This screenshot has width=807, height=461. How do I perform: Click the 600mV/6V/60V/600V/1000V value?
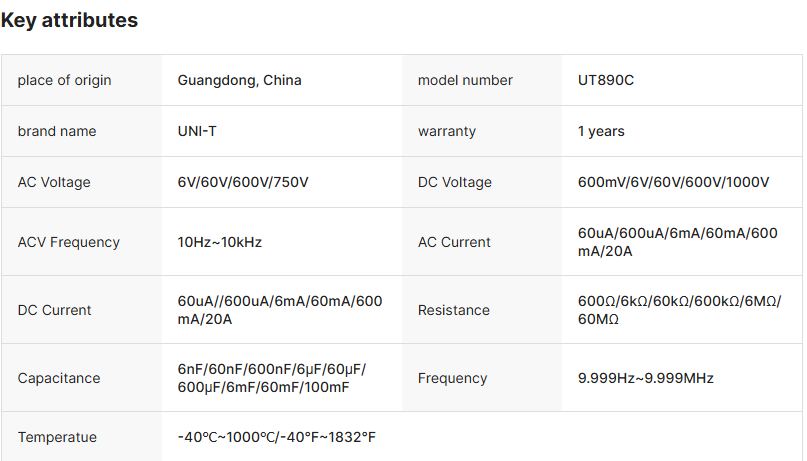[673, 182]
